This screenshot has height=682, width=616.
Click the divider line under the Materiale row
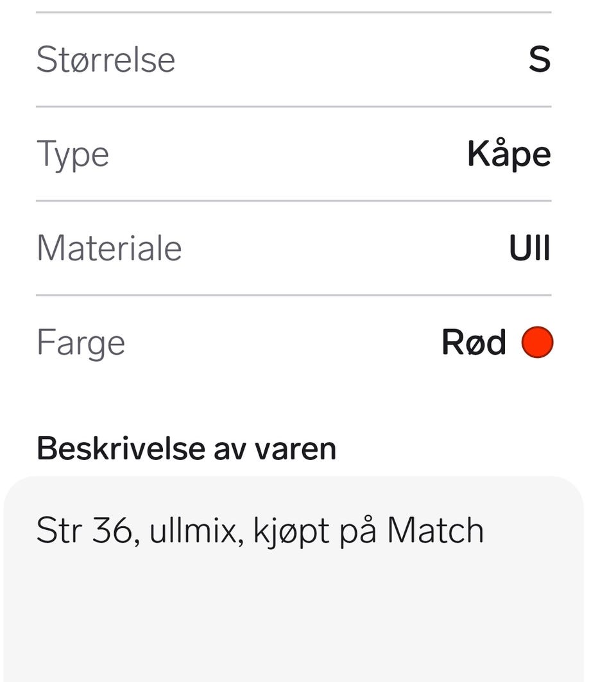pos(294,295)
